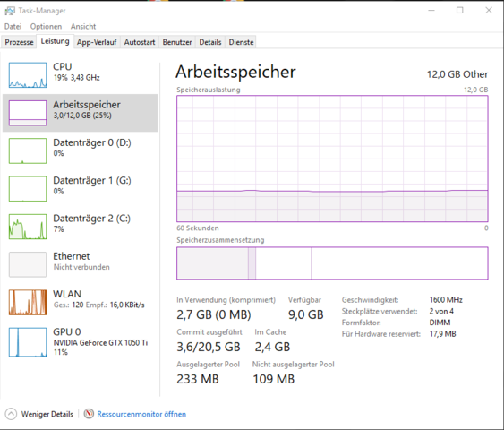Screen dimensions: 504x430
Task: Click the Task-Manager title bar icon
Action: (10, 11)
